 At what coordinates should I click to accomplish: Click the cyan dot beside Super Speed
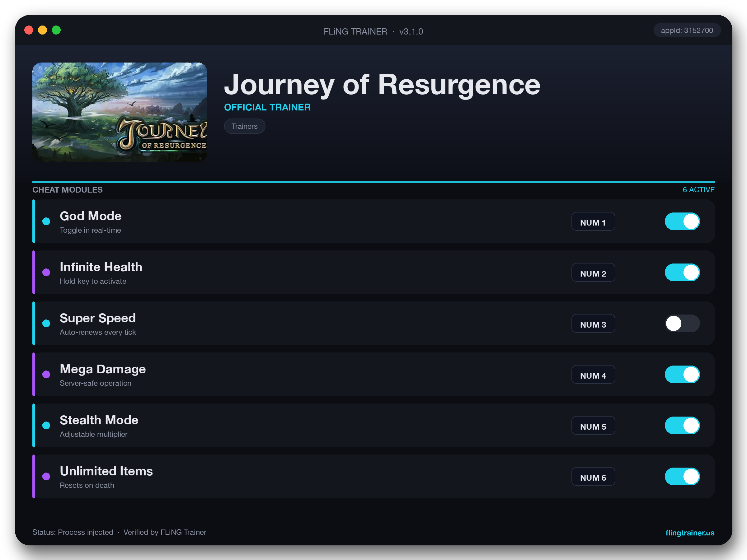(46, 323)
